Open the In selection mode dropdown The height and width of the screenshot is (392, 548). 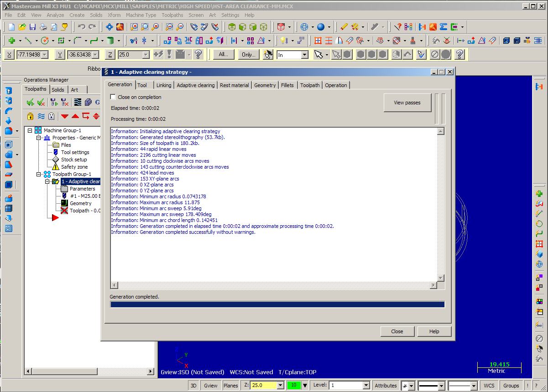coord(303,54)
